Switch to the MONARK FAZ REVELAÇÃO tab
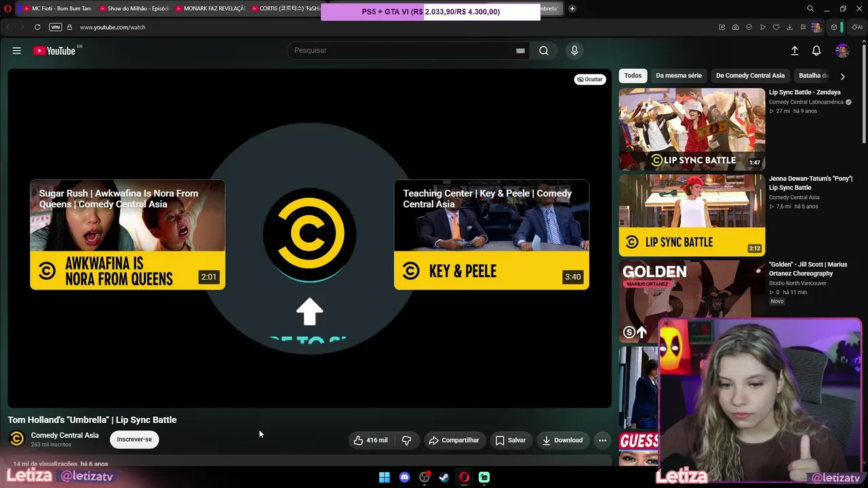This screenshot has height=488, width=868. point(210,9)
